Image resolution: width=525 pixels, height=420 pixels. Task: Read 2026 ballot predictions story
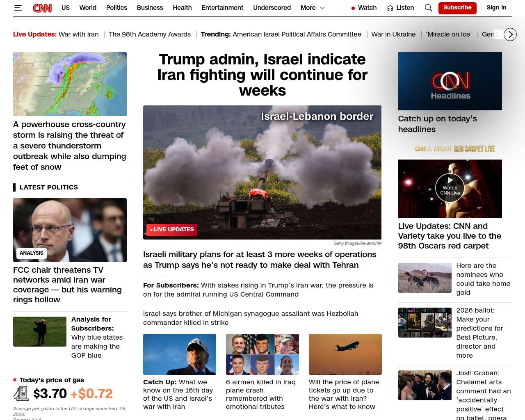pos(480,333)
